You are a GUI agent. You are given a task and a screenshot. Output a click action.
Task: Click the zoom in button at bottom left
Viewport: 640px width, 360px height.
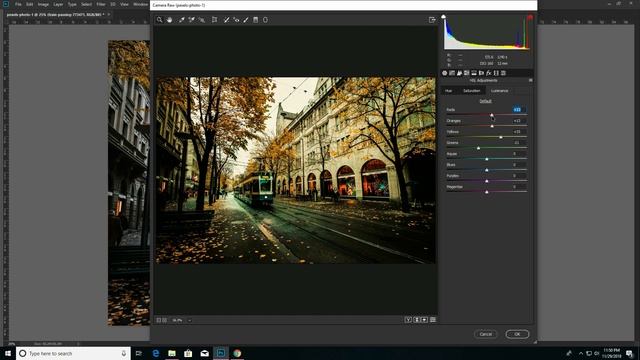coord(164,320)
